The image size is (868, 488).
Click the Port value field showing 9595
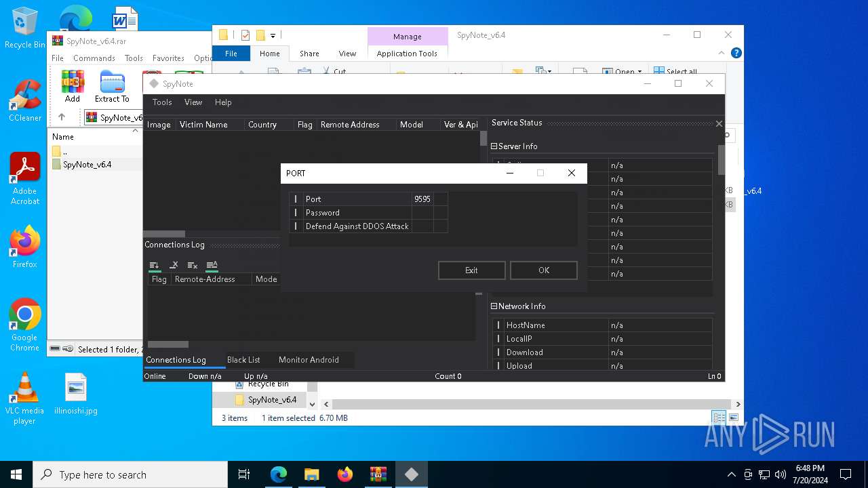click(x=422, y=199)
